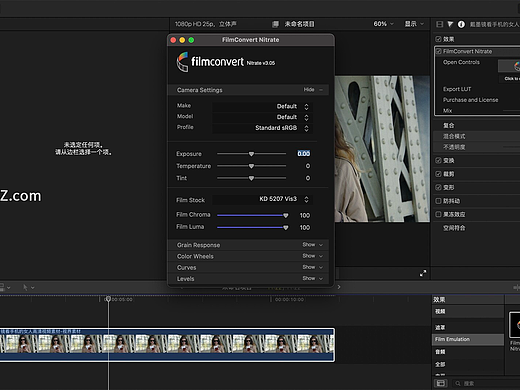520x390 pixels.
Task: Expand the Curves section
Action: [x=312, y=267]
